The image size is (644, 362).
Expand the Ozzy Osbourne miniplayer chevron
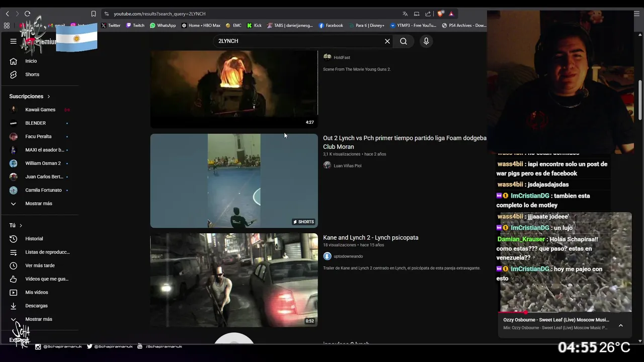tap(620, 326)
